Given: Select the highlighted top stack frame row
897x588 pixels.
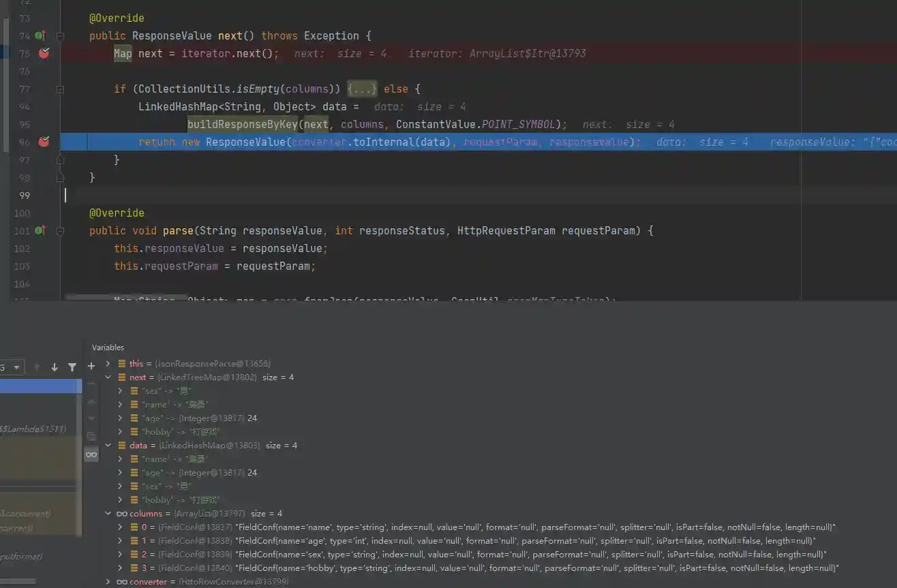Looking at the screenshot, I should [41, 386].
